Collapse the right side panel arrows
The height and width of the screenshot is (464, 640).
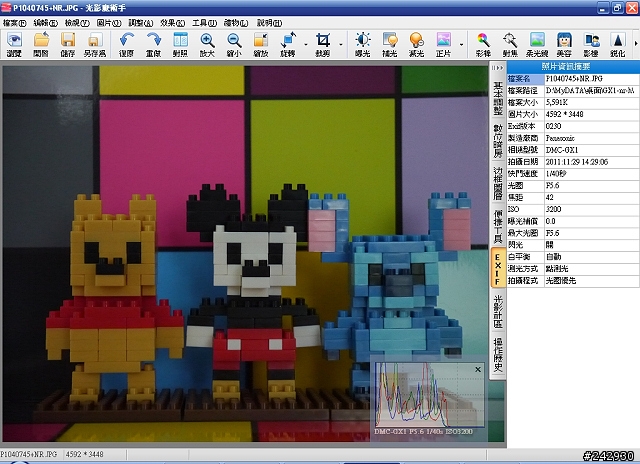(x=498, y=68)
